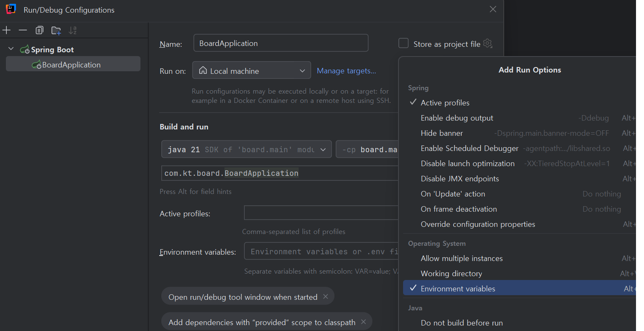Select Do not build before run option
Viewport: 644px width, 331px height.
pyautogui.click(x=519, y=323)
